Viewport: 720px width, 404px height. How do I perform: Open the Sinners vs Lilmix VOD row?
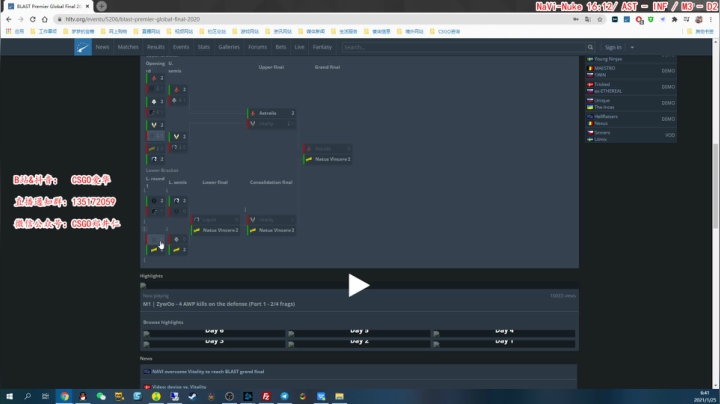tap(631, 135)
